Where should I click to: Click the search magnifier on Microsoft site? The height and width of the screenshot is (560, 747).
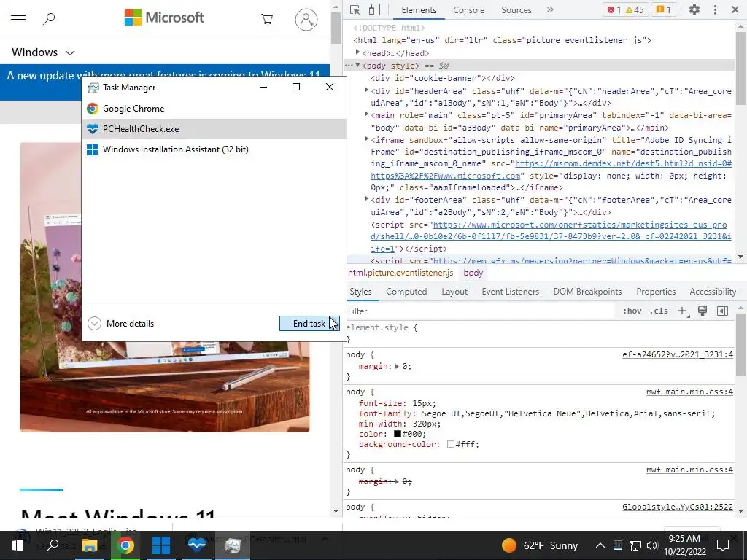[49, 19]
